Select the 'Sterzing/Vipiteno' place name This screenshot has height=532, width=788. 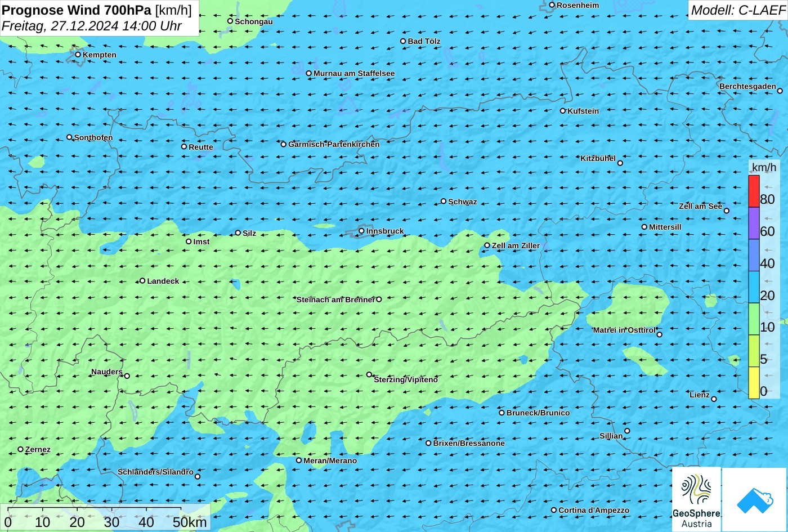click(x=406, y=380)
